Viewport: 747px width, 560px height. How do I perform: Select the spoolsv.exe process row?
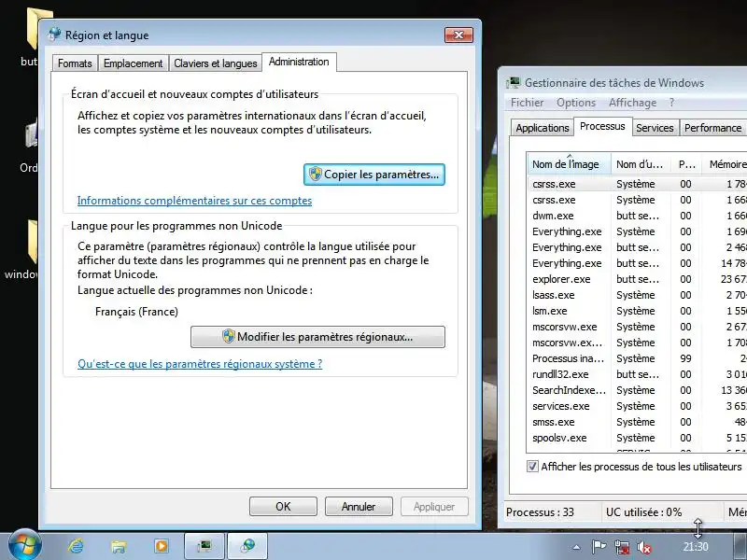637,438
